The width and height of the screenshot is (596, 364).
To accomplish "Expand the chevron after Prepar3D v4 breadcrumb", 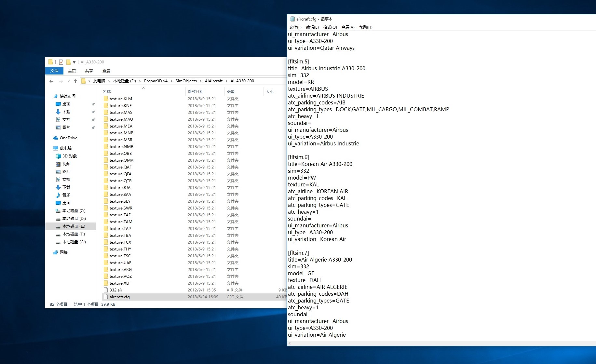I will (171, 81).
